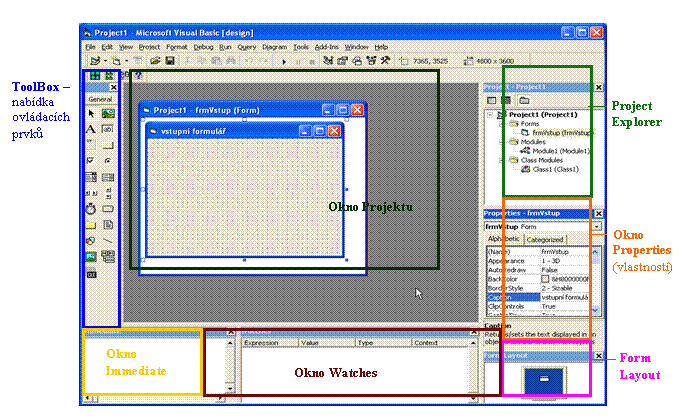
Task: Select the Frame control in the ToolBox
Action: tap(91, 145)
